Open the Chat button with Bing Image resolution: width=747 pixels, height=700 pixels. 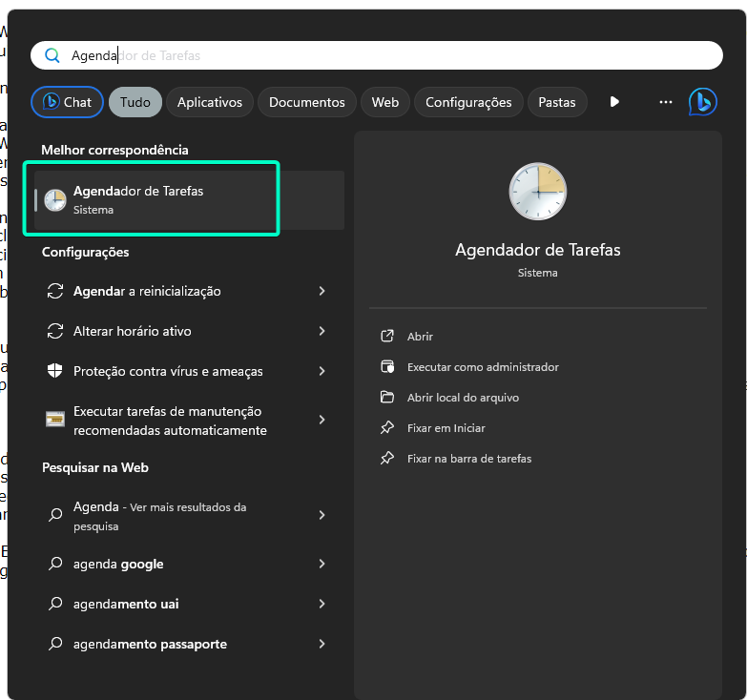[x=68, y=102]
